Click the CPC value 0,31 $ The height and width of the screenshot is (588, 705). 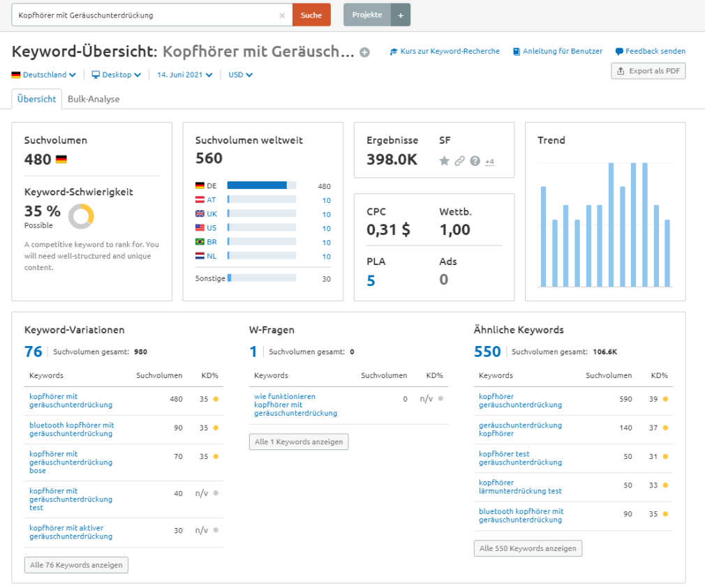[389, 229]
